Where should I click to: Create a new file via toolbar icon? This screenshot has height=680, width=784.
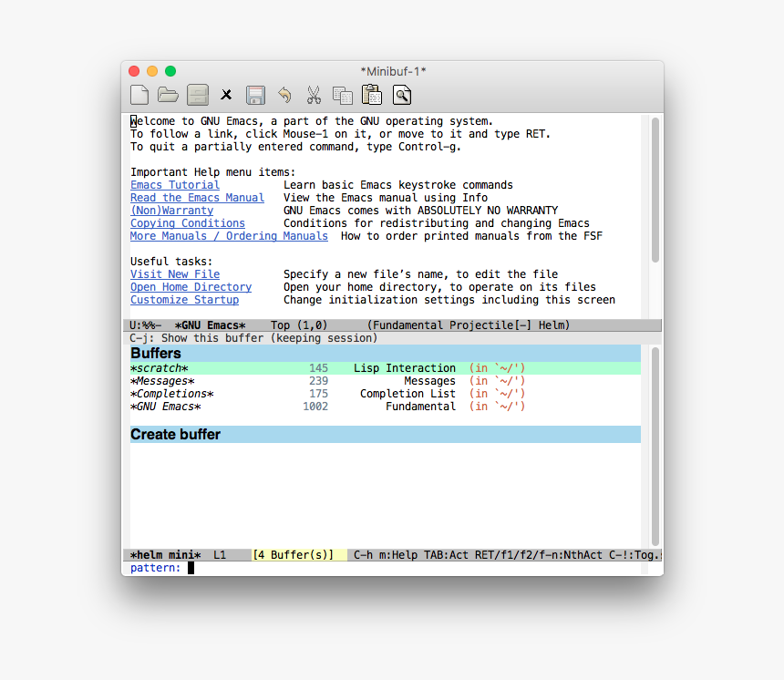click(x=139, y=95)
